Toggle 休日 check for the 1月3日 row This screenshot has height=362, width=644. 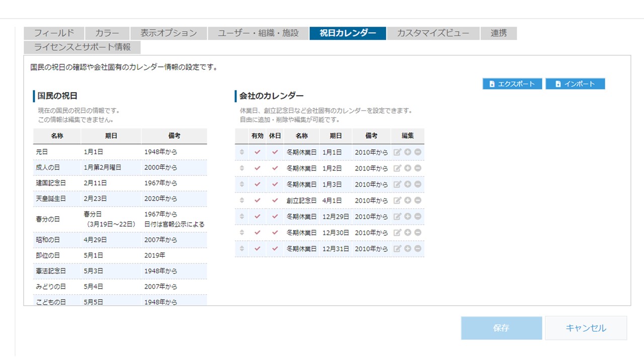coord(275,185)
